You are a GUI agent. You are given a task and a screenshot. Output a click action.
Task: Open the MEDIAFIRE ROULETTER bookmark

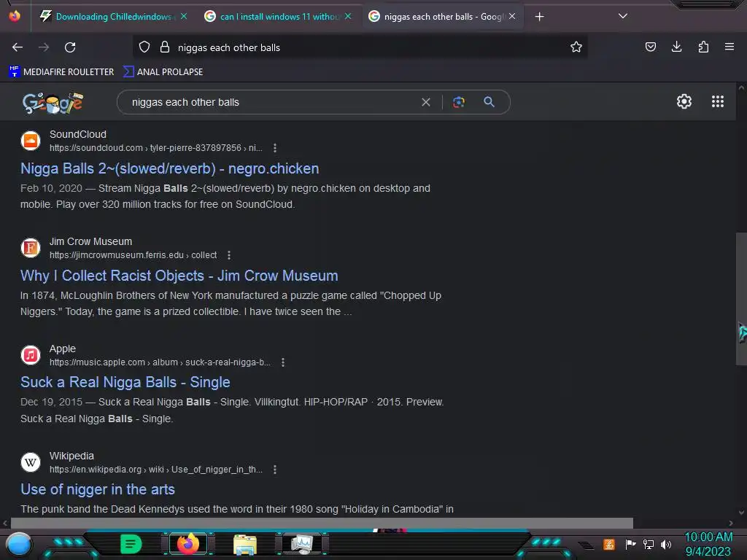61,72
